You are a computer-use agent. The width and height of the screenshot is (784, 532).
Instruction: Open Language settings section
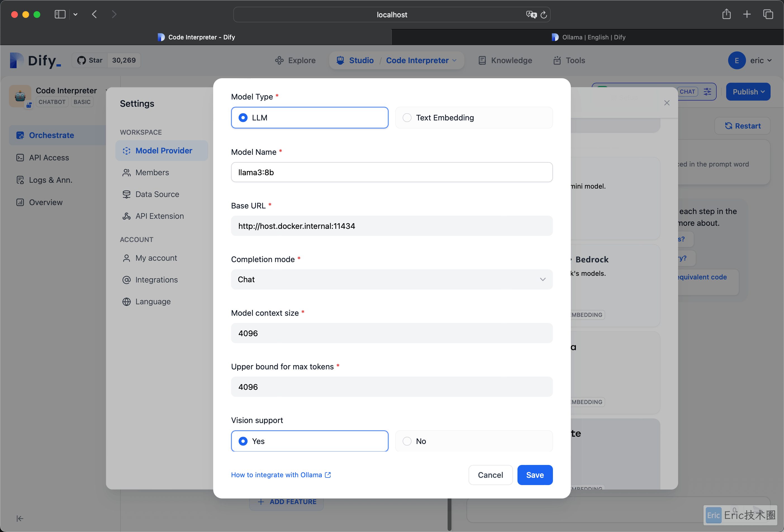pyautogui.click(x=153, y=301)
